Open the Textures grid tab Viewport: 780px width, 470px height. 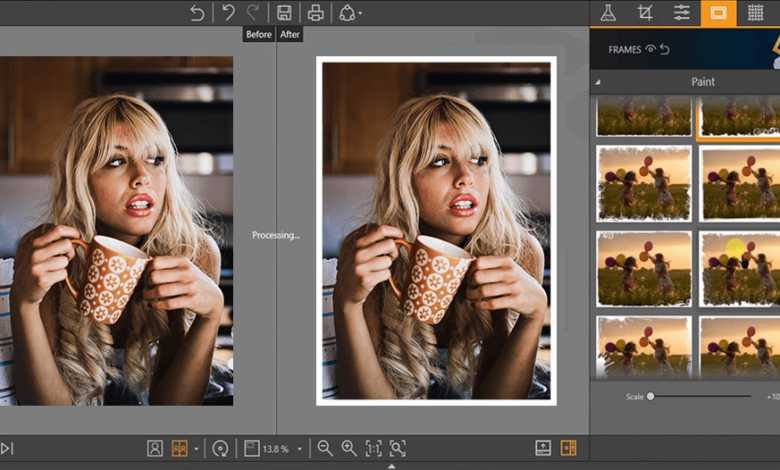(x=755, y=13)
